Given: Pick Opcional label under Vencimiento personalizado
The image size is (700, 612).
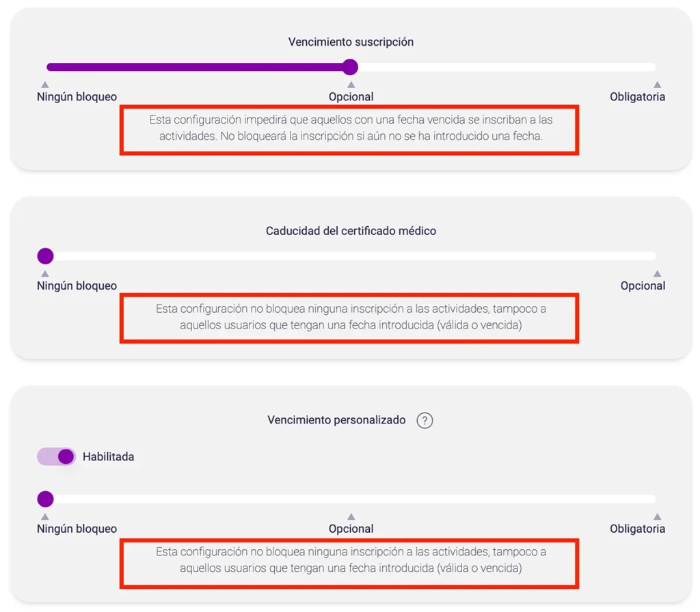Looking at the screenshot, I should tap(351, 529).
